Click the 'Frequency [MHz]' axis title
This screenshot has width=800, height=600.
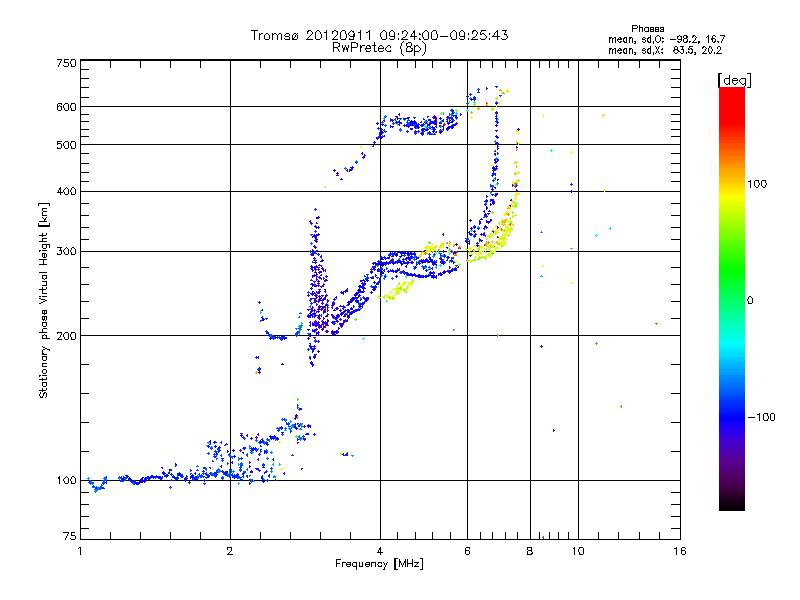click(x=379, y=564)
